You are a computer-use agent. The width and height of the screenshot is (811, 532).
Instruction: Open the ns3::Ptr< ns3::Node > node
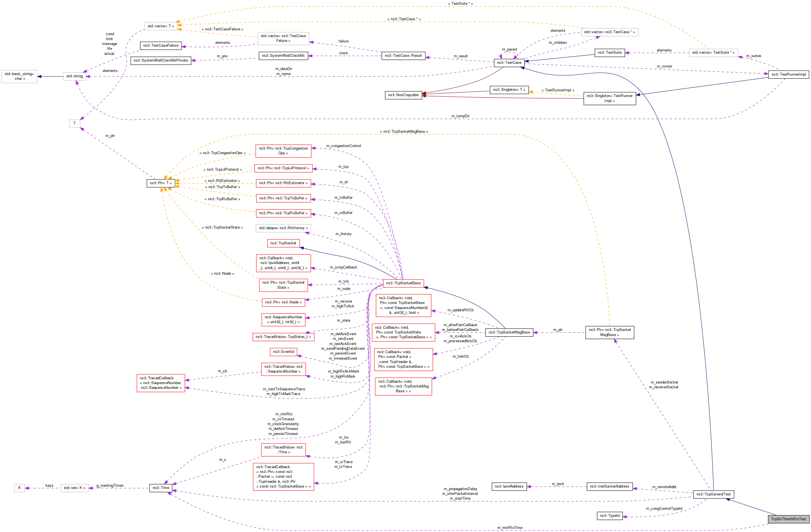tap(283, 303)
